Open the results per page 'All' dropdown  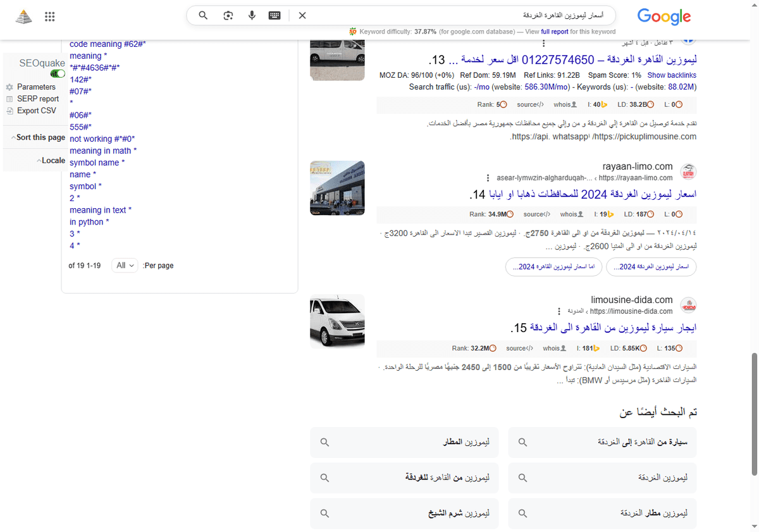[125, 265]
